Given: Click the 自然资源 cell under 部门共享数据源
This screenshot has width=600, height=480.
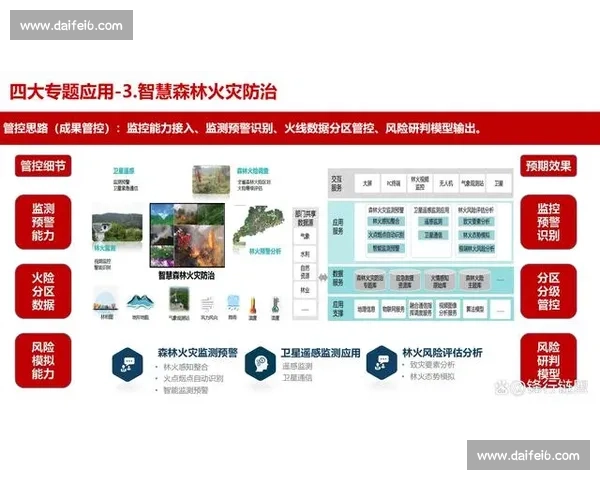Looking at the screenshot, I should (305, 272).
